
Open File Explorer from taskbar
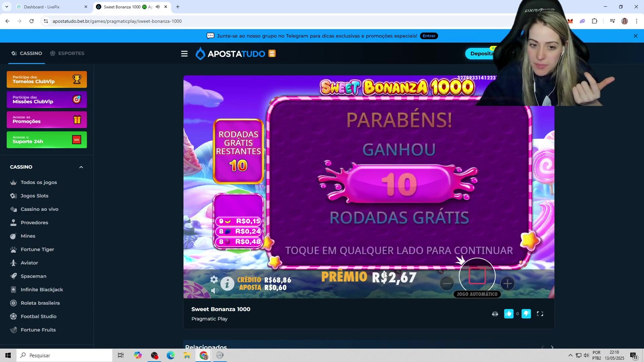187,355
